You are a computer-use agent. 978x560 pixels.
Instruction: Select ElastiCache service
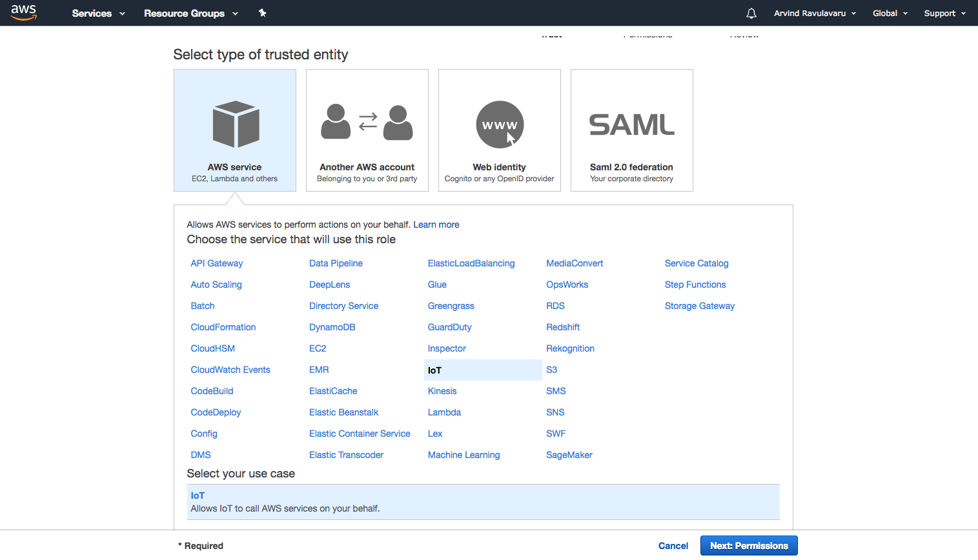[x=333, y=391]
